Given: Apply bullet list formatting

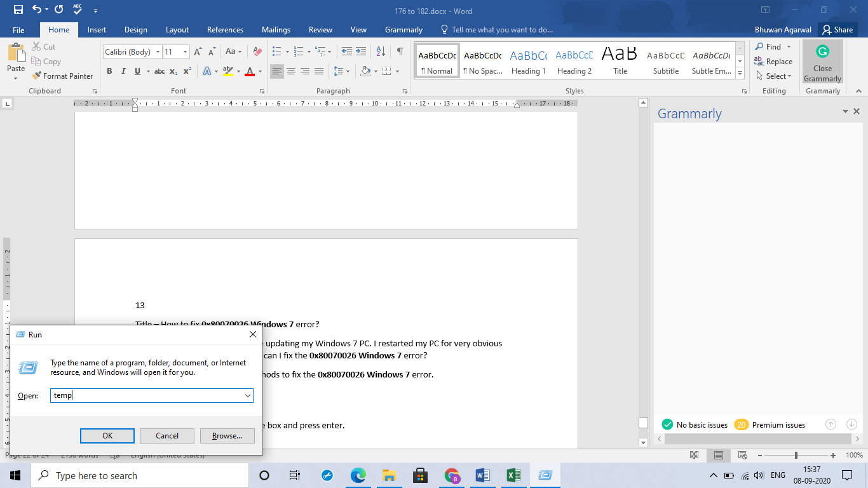Looking at the screenshot, I should coord(276,51).
